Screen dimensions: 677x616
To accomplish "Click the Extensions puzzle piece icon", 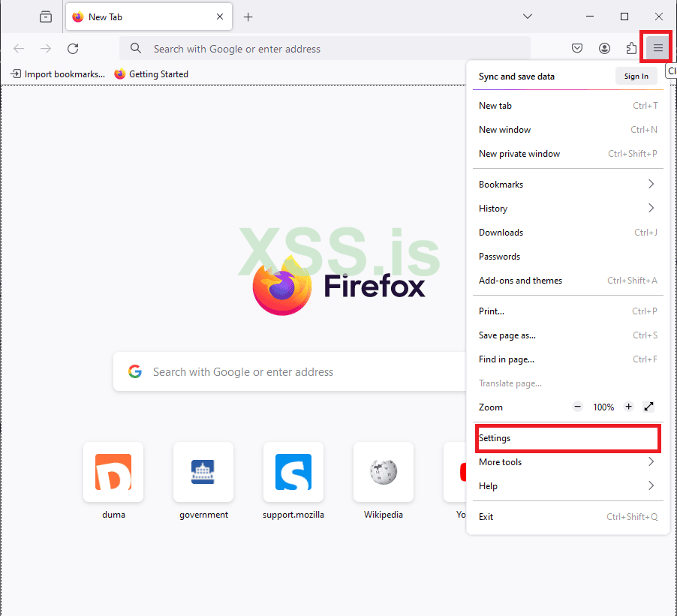I will (631, 48).
